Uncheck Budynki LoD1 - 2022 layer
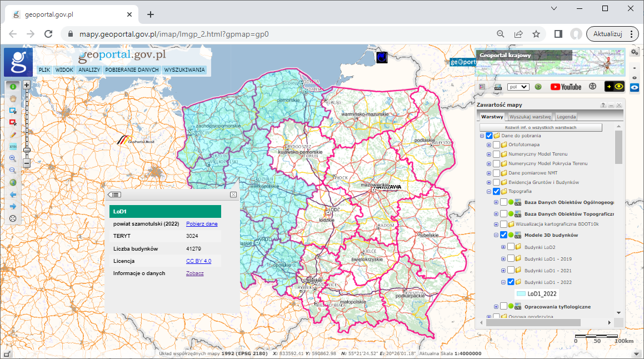The width and height of the screenshot is (644, 359). click(x=511, y=282)
